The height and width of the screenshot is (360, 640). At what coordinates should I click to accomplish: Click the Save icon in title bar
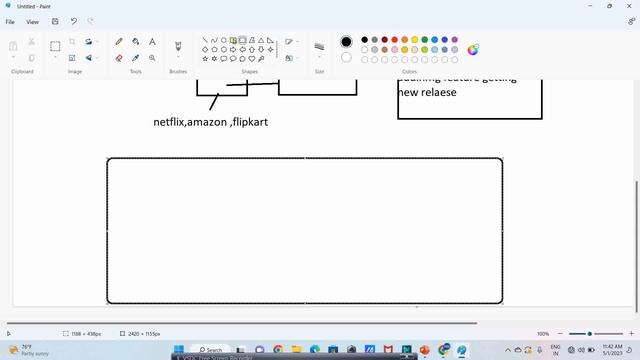pos(55,21)
